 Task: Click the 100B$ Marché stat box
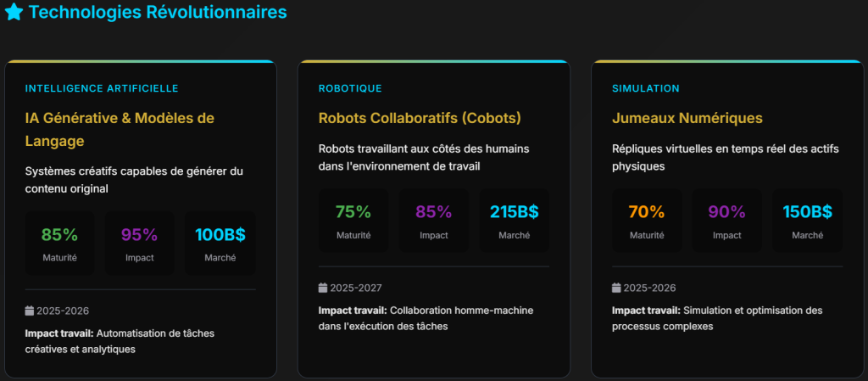point(220,244)
